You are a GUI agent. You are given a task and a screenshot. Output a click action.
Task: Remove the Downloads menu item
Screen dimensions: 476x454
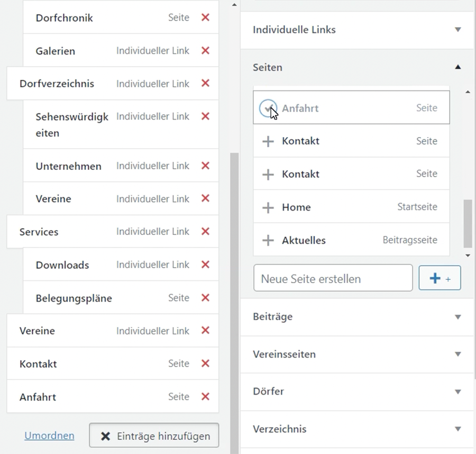coord(205,265)
